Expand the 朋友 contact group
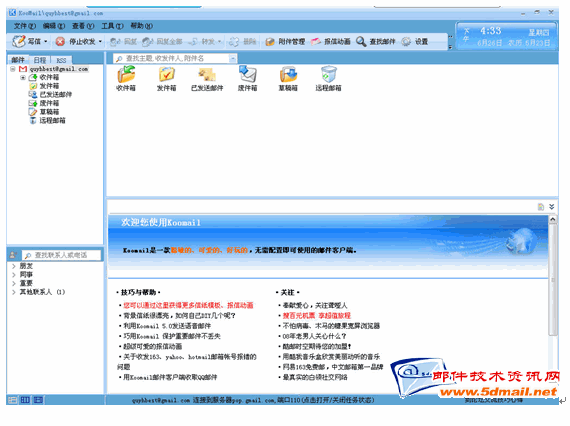Screen dimensions: 570x426 tap(13, 266)
